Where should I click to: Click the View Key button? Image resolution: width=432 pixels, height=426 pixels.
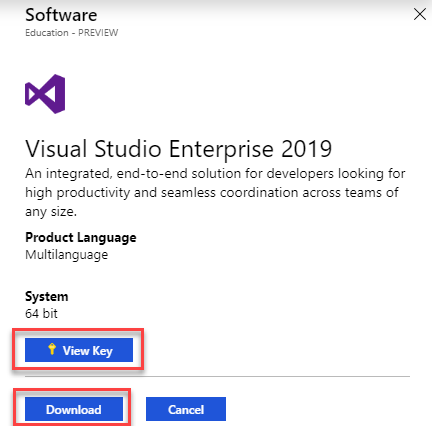click(x=79, y=350)
